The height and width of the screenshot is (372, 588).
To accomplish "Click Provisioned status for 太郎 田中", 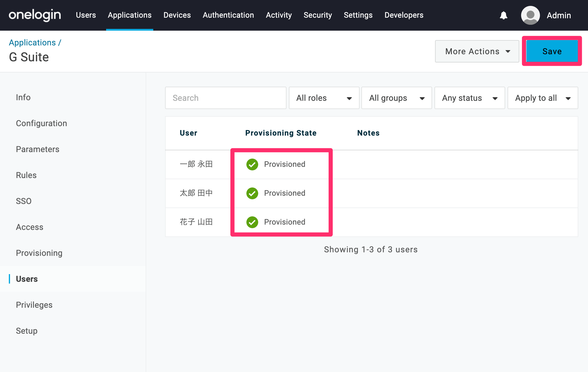I will pos(285,193).
